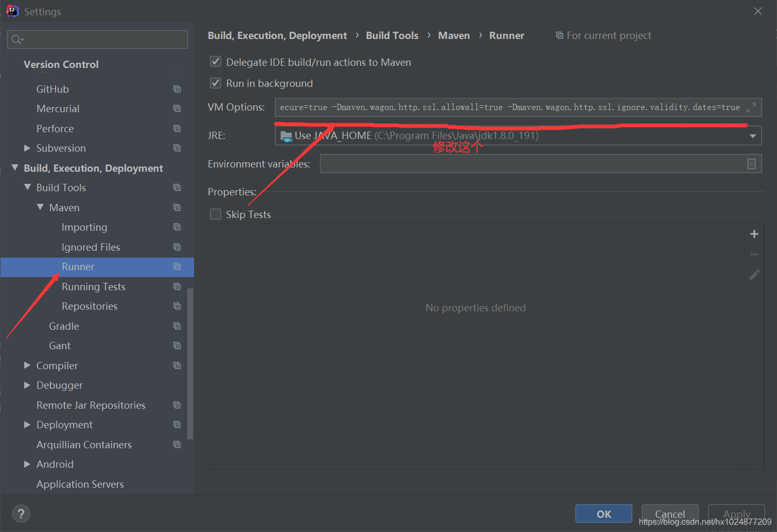Click the project-level icon beside Ignored Files
Image resolution: width=777 pixels, height=532 pixels.
pos(177,247)
